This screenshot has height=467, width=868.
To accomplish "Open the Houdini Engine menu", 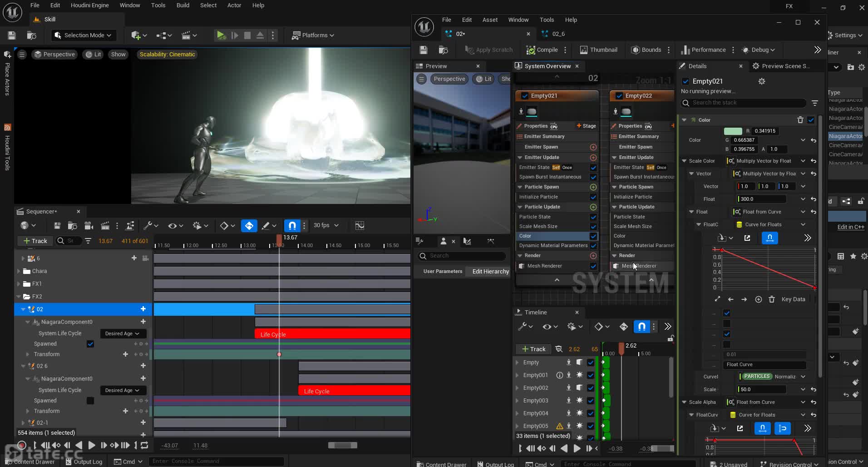I will click(x=89, y=5).
